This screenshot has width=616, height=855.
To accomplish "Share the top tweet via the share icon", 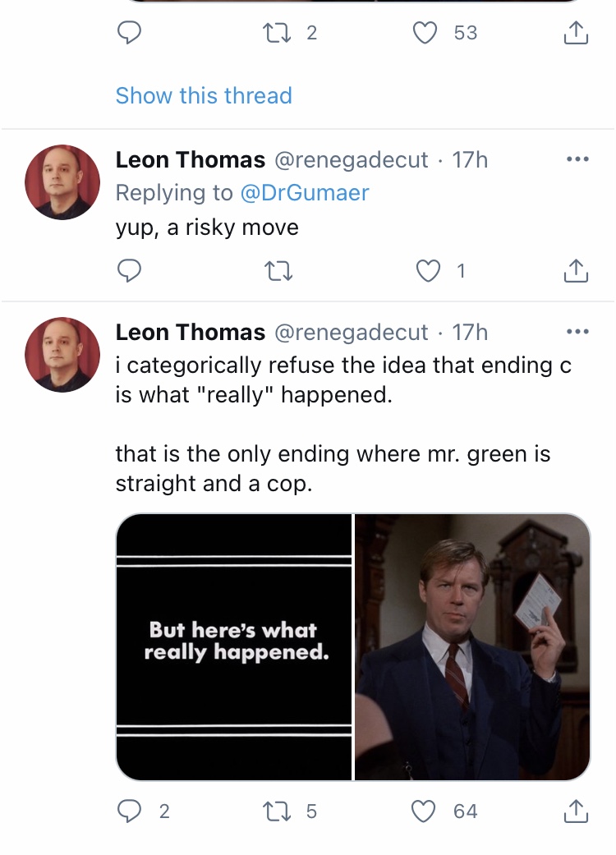I will tap(576, 33).
